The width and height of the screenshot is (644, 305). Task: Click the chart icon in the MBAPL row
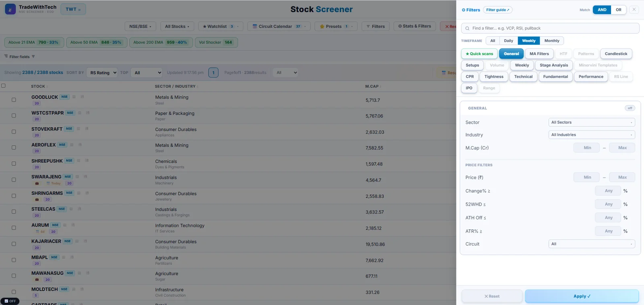(72, 257)
